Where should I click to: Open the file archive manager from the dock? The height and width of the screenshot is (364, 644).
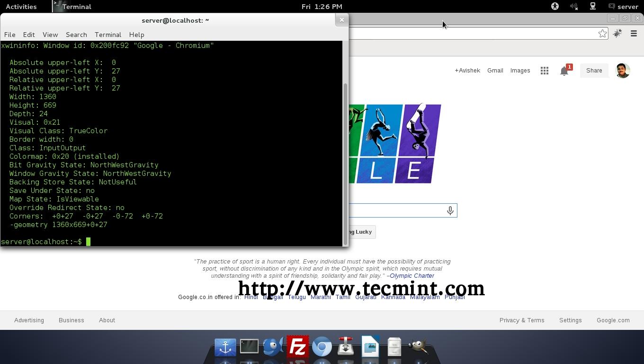(x=394, y=346)
